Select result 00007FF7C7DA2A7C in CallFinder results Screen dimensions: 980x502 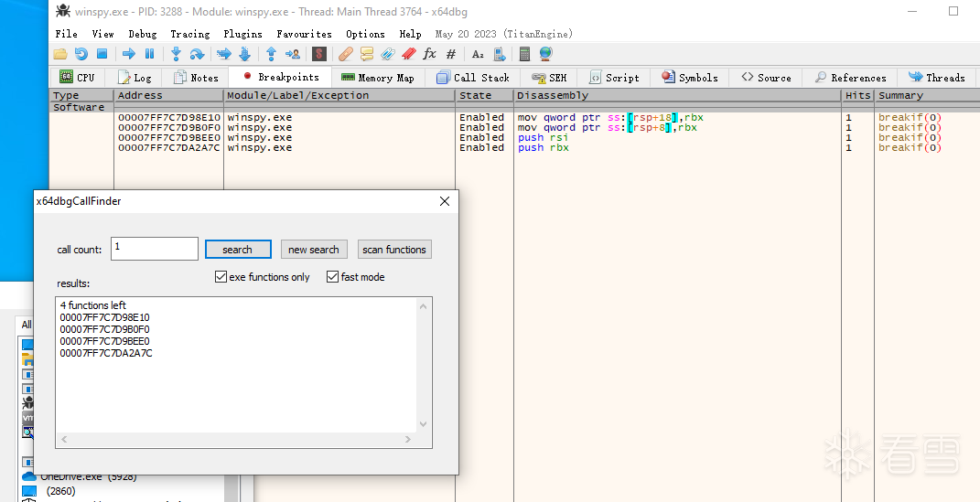point(105,353)
